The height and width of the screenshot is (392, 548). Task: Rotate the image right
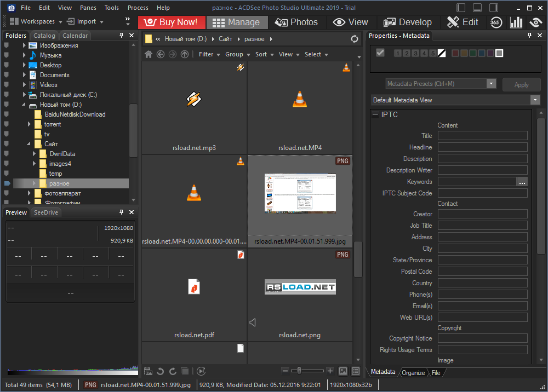tap(173, 371)
